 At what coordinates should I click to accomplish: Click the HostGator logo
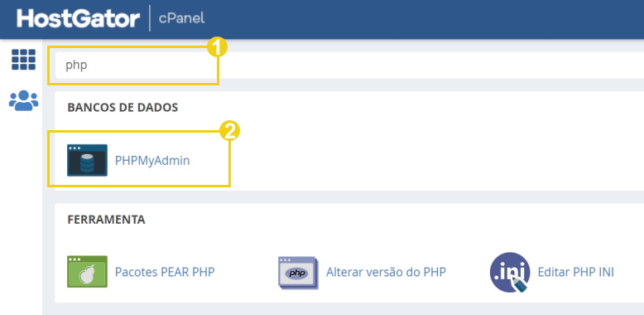pyautogui.click(x=79, y=18)
